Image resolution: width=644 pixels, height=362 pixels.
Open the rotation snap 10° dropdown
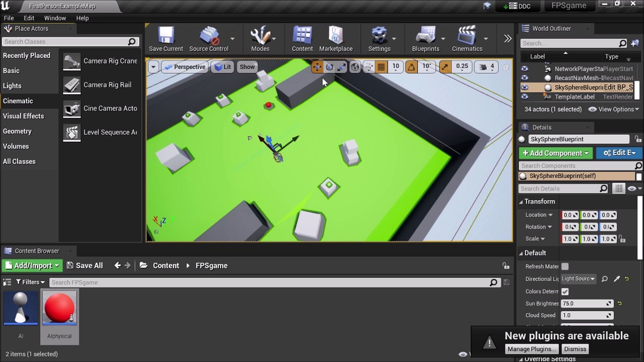[427, 66]
